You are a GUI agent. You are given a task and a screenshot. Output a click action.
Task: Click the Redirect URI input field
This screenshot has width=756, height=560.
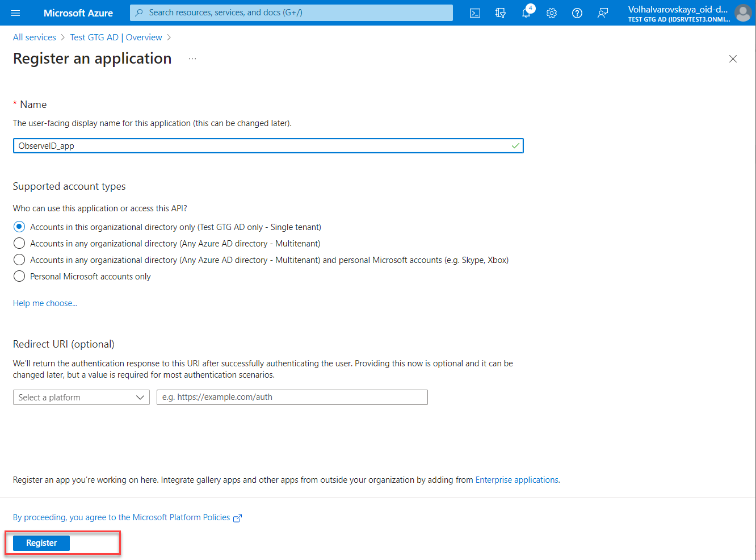tap(292, 398)
